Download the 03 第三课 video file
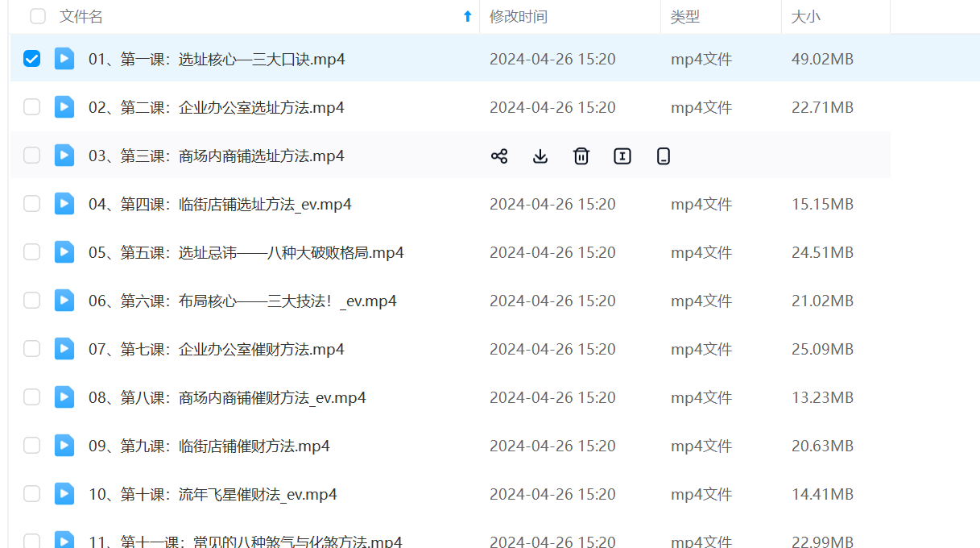The width and height of the screenshot is (980, 548). point(540,156)
